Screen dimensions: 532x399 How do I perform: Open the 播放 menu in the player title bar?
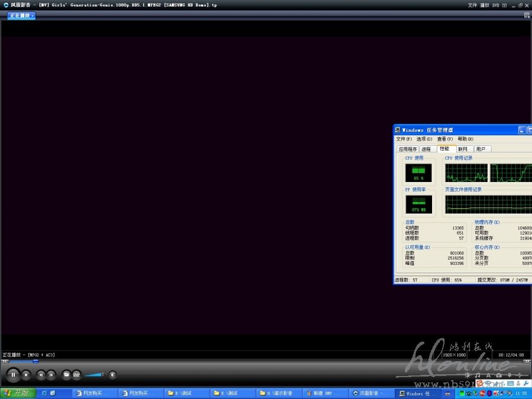point(484,5)
